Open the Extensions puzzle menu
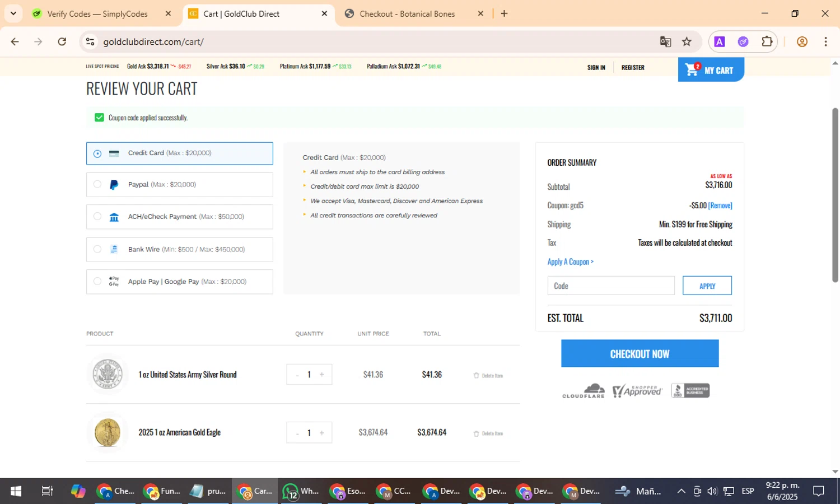 coord(767,41)
